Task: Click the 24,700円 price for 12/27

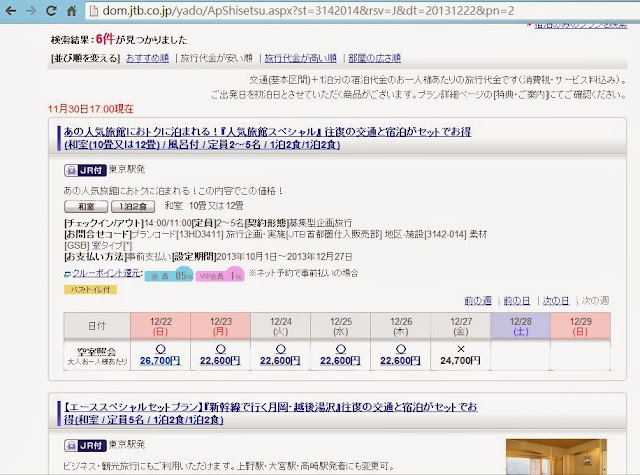Action: [x=460, y=361]
